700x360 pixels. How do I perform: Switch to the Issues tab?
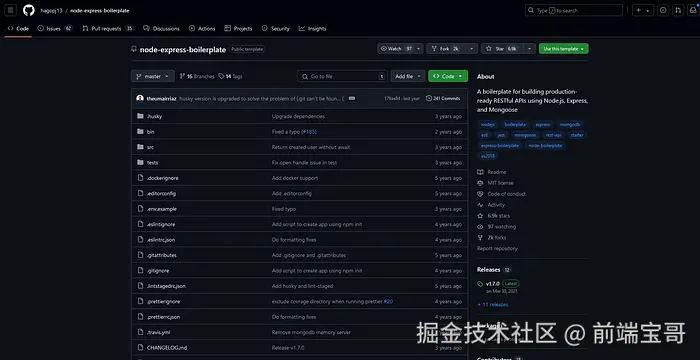54,29
